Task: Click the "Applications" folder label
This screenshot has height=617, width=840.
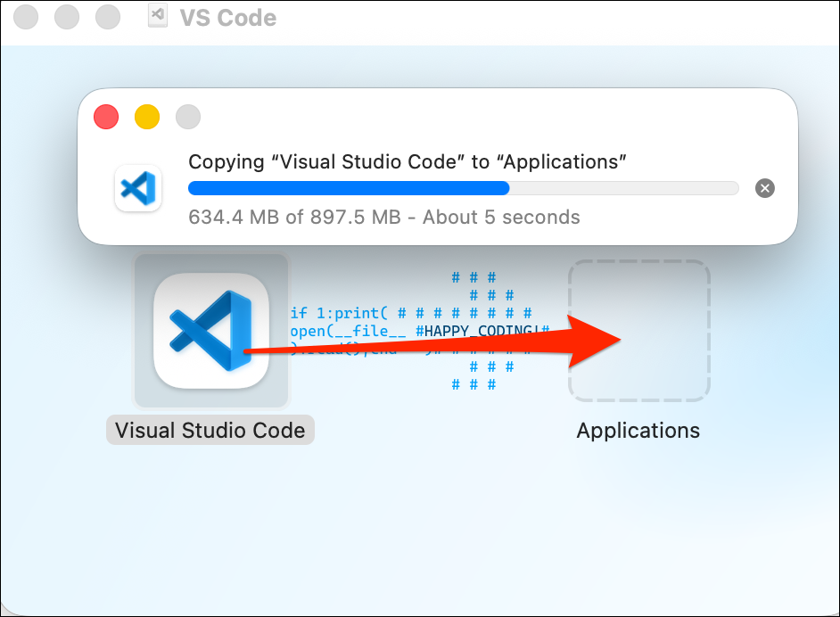Action: pos(638,431)
